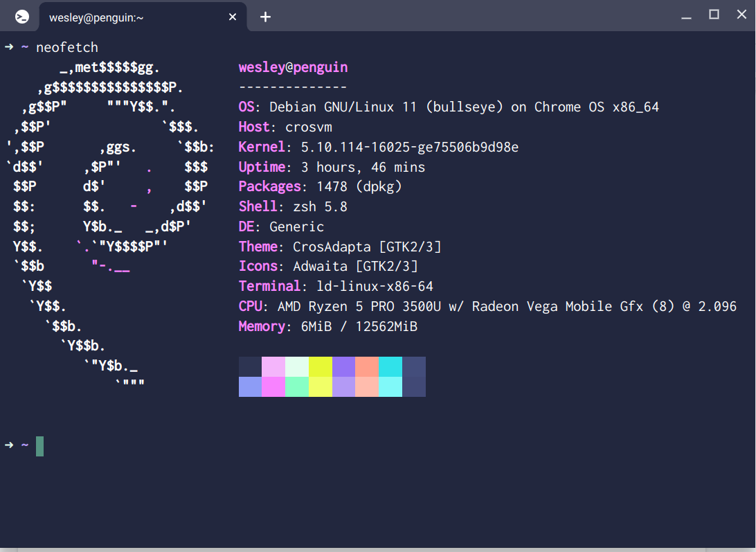
Task: Click the bottom-row mint green color block
Action: pyautogui.click(x=297, y=387)
